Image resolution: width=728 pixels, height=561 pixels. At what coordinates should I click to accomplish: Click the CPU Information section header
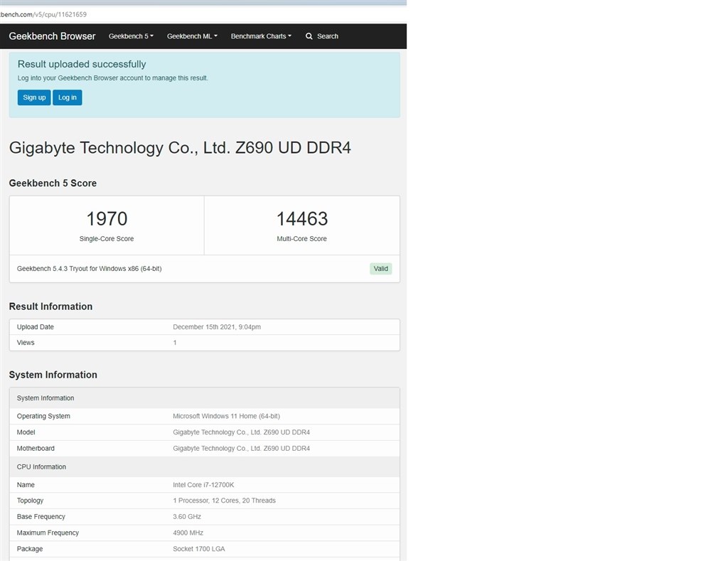click(204, 466)
